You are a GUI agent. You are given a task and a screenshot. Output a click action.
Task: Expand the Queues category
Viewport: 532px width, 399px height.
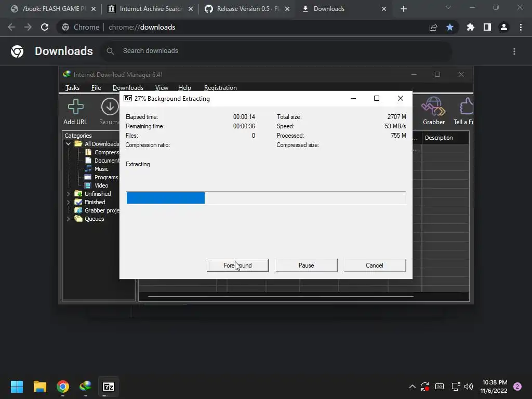[68, 219]
